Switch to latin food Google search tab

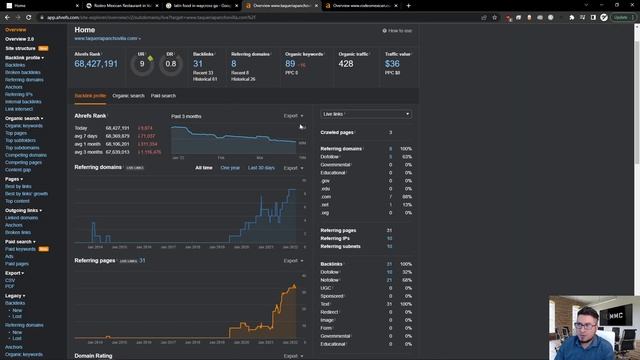tap(201, 6)
